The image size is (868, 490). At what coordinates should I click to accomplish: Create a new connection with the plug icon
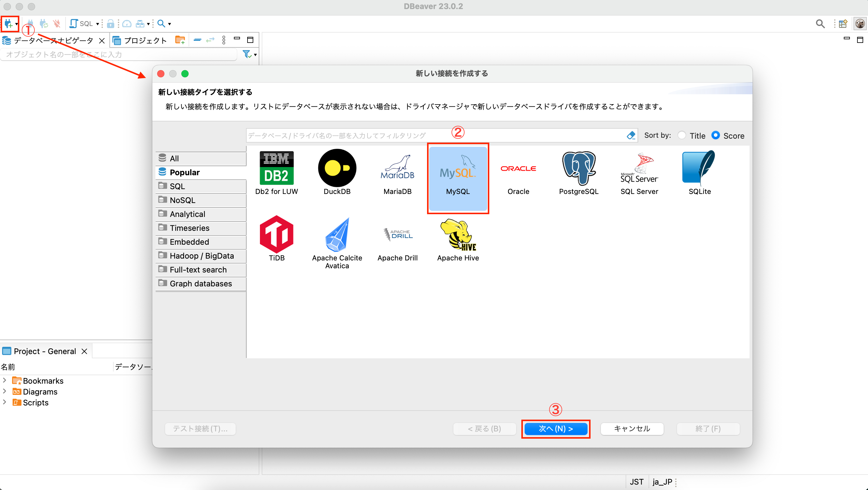[x=8, y=24]
